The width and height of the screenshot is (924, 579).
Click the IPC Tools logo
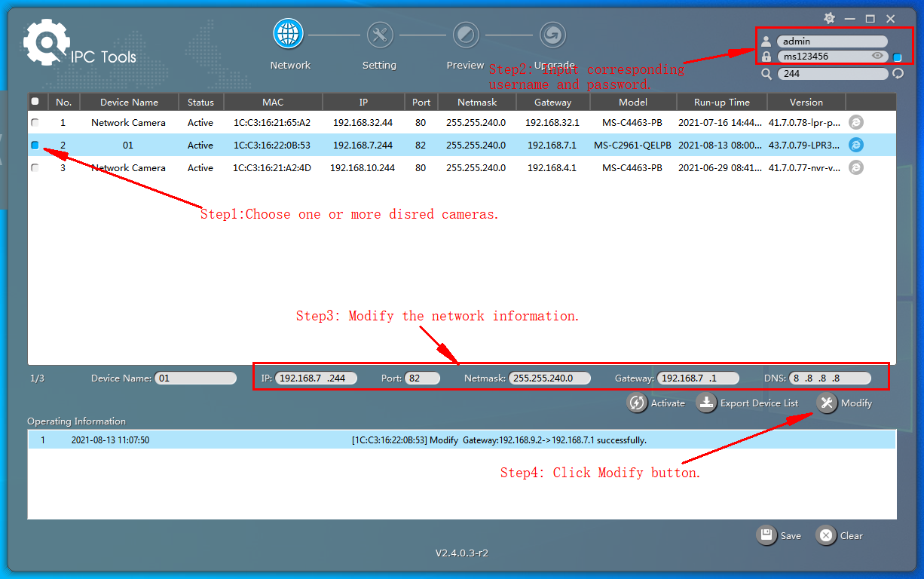click(81, 44)
